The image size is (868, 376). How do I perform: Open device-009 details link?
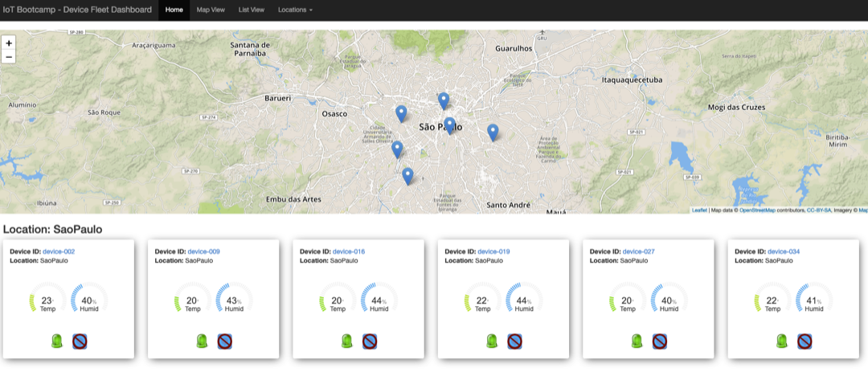[x=203, y=251]
